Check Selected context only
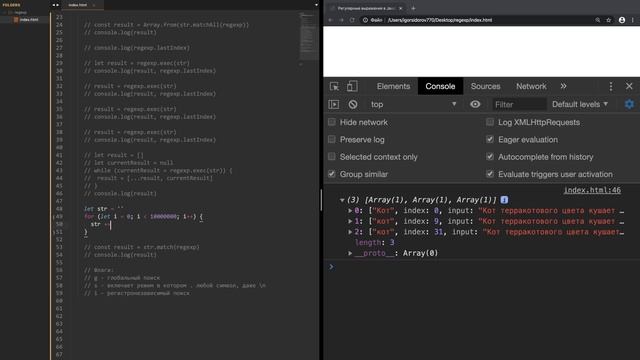 [332, 157]
